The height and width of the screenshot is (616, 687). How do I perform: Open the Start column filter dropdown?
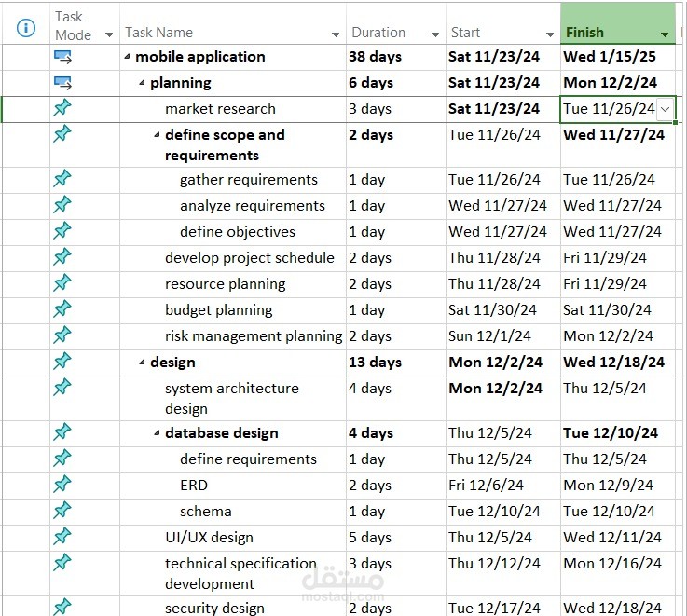click(550, 34)
